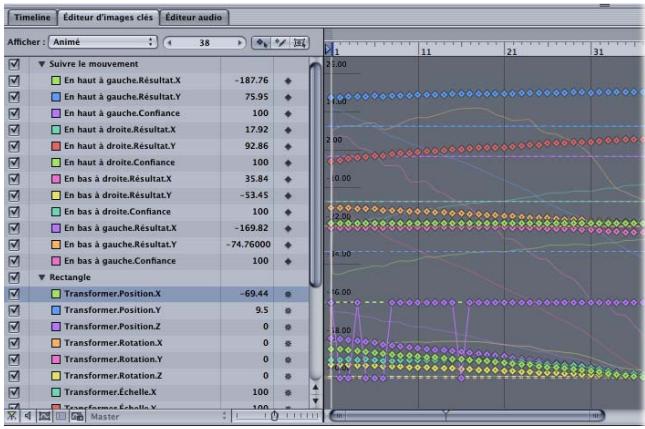Click the red swatch of En haut à droite.Résultat.Y
The height and width of the screenshot is (429, 645).
point(56,146)
